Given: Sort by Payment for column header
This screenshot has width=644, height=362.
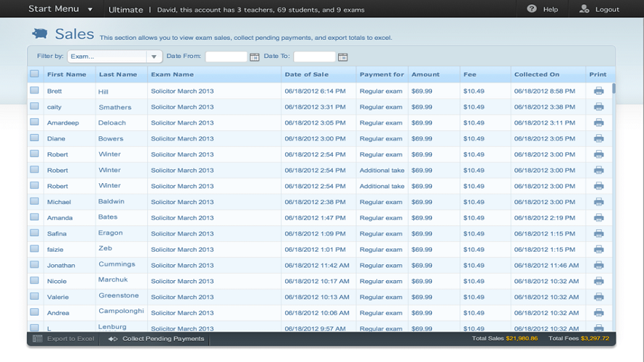Looking at the screenshot, I should tap(381, 75).
